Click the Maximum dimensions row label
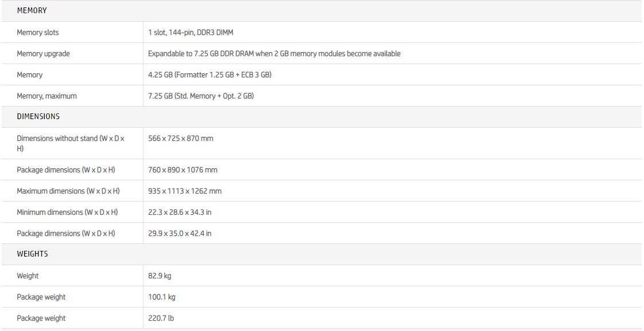Image resolution: width=644 pixels, height=331 pixels. tap(68, 191)
